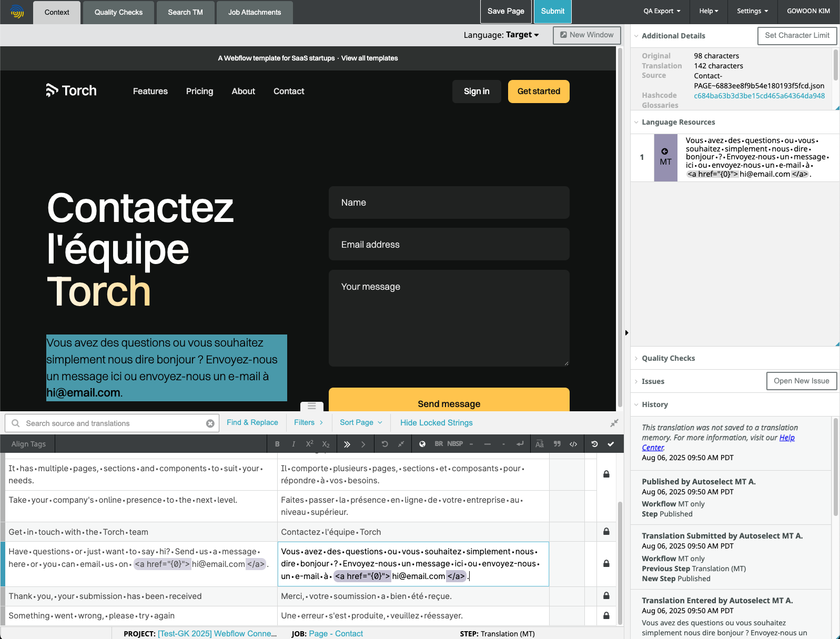840x639 pixels.
Task: Apply bold formatting in the editor toolbar
Action: tap(277, 444)
